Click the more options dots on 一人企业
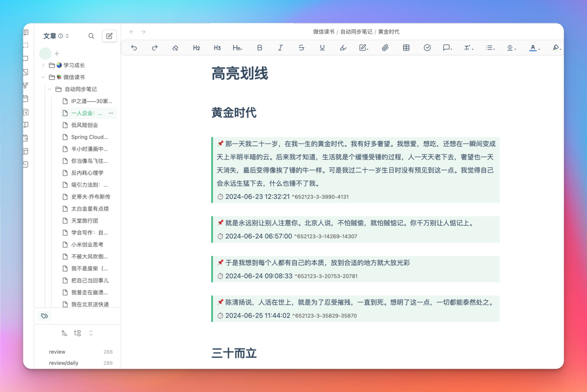The height and width of the screenshot is (392, 587). pos(111,113)
